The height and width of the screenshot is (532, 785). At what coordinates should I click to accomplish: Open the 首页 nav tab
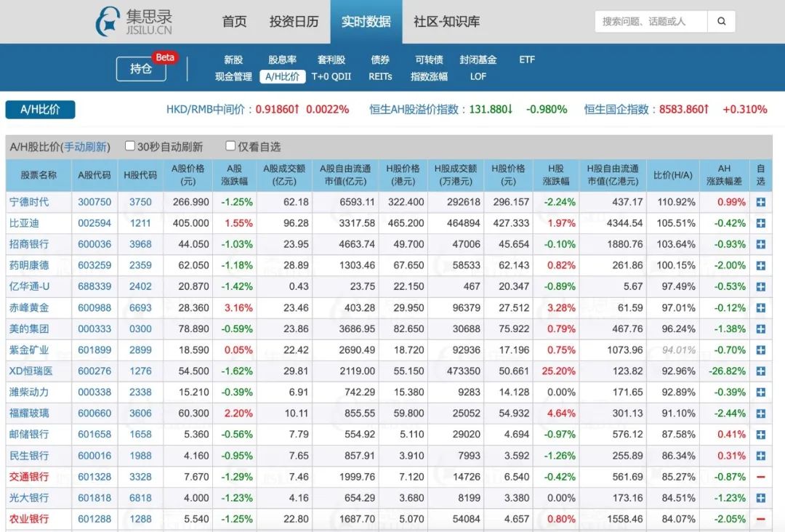(x=234, y=22)
